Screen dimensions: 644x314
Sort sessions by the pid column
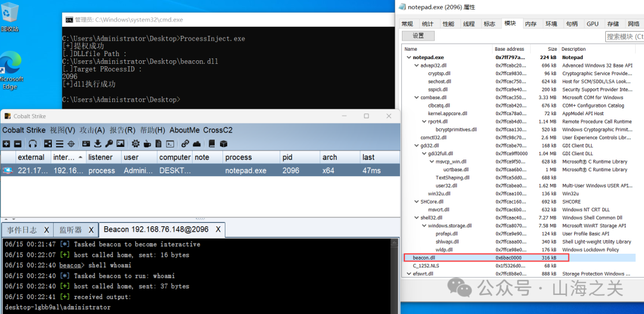pyautogui.click(x=300, y=157)
